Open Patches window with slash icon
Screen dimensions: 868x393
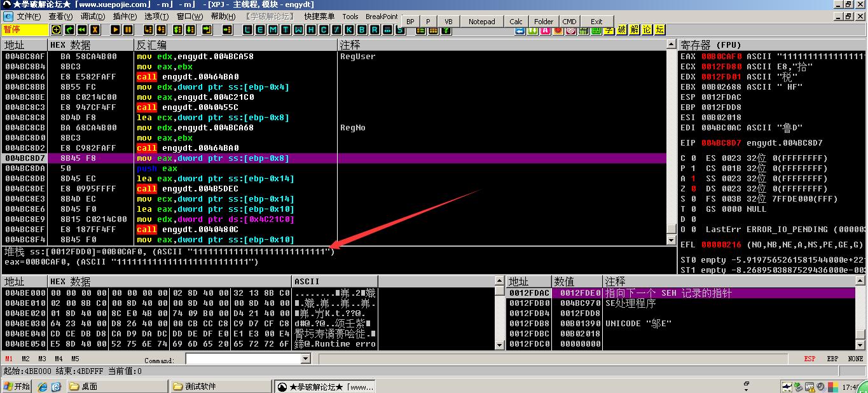[336, 29]
